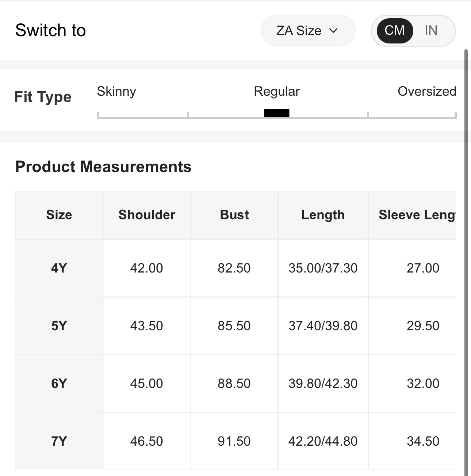Select the 4Y size row
This screenshot has width=471, height=476.
pyautogui.click(x=59, y=268)
